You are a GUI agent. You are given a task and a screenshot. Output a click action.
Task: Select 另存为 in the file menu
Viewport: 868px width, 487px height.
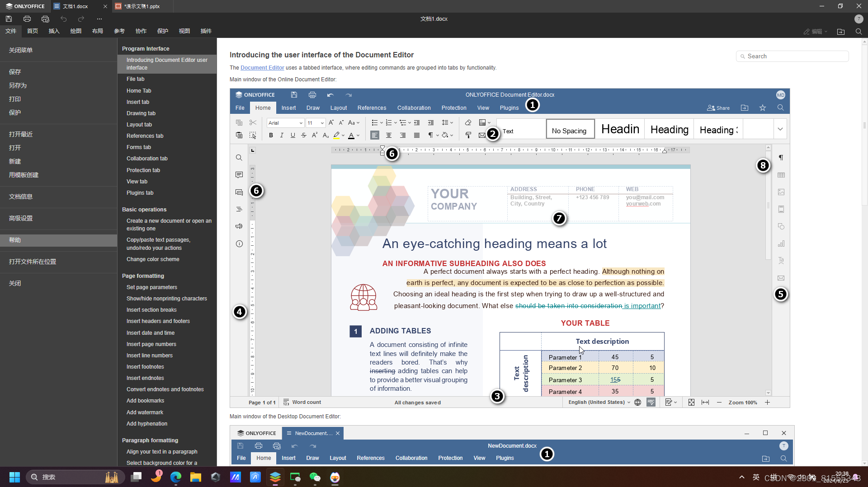pos(59,85)
